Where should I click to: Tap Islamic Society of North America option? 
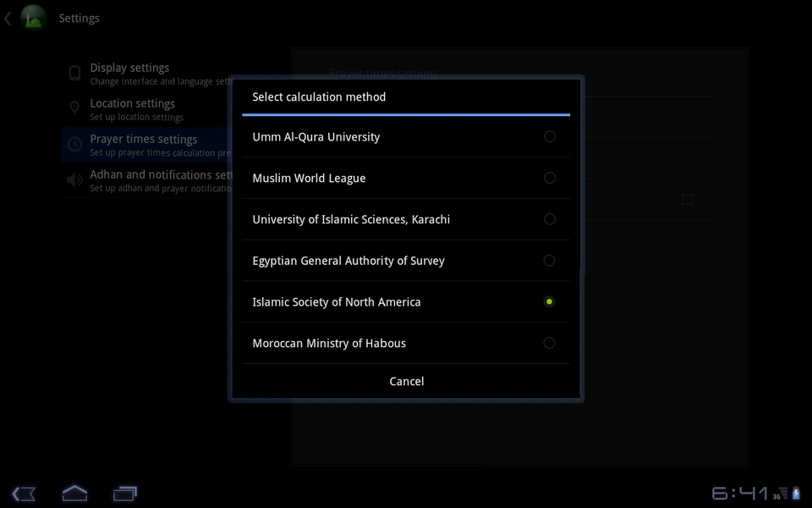pyautogui.click(x=406, y=301)
